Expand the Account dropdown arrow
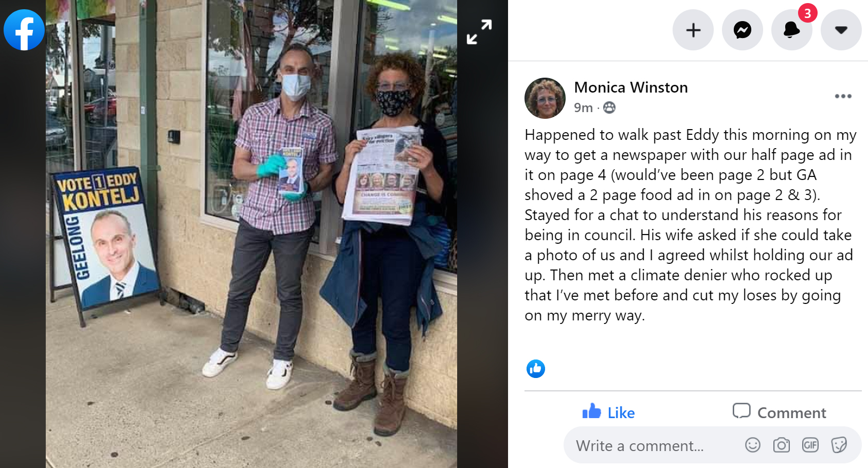This screenshot has height=468, width=868. tap(841, 30)
